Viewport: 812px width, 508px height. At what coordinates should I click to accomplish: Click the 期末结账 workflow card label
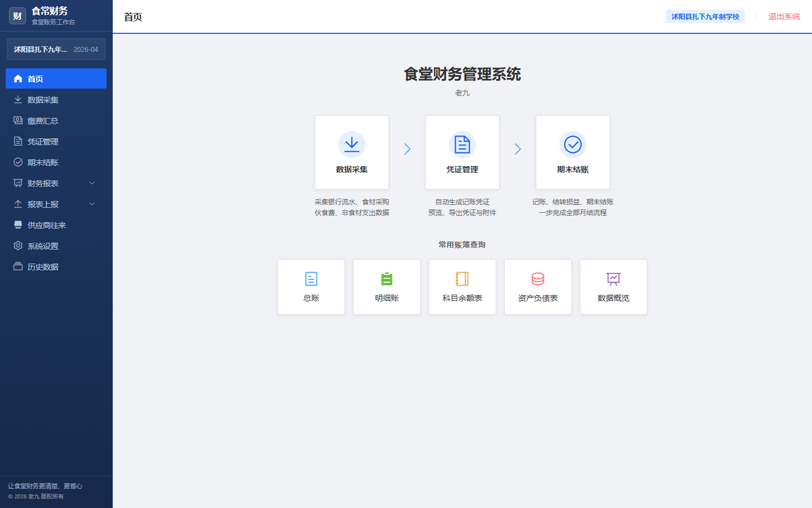click(x=573, y=169)
